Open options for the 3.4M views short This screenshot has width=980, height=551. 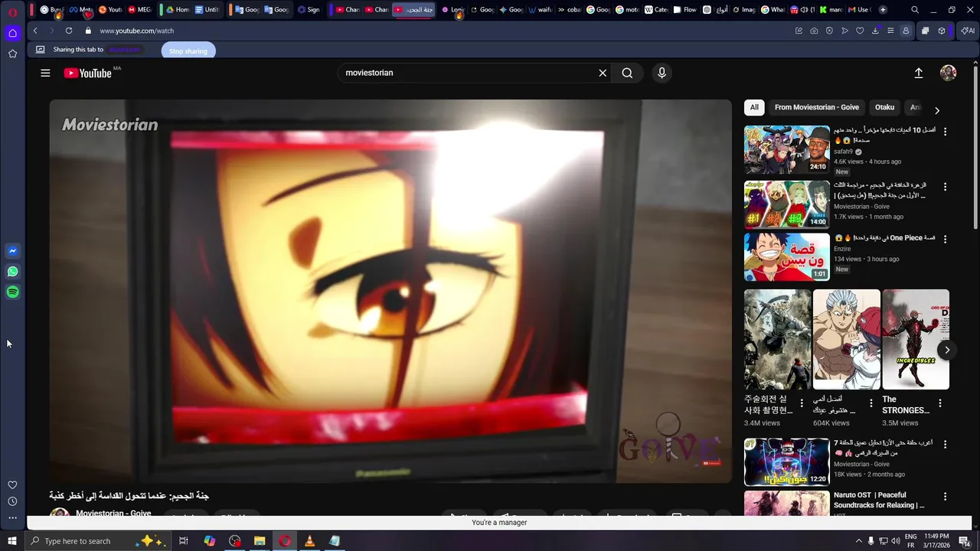802,403
